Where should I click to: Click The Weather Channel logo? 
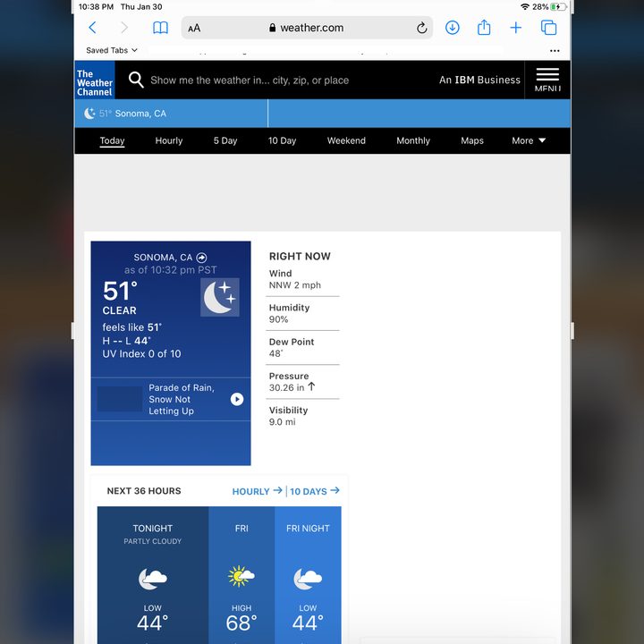tap(95, 80)
